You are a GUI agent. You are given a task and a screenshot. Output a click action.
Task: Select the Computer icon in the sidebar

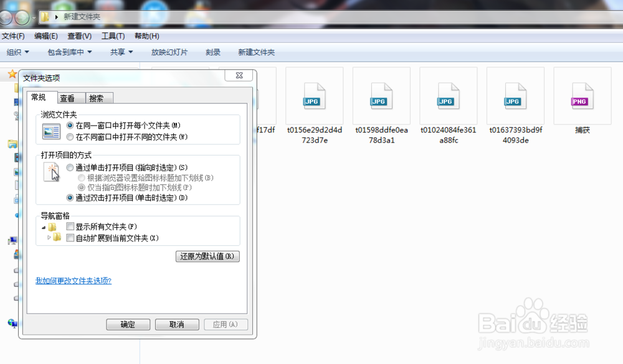tap(12, 241)
